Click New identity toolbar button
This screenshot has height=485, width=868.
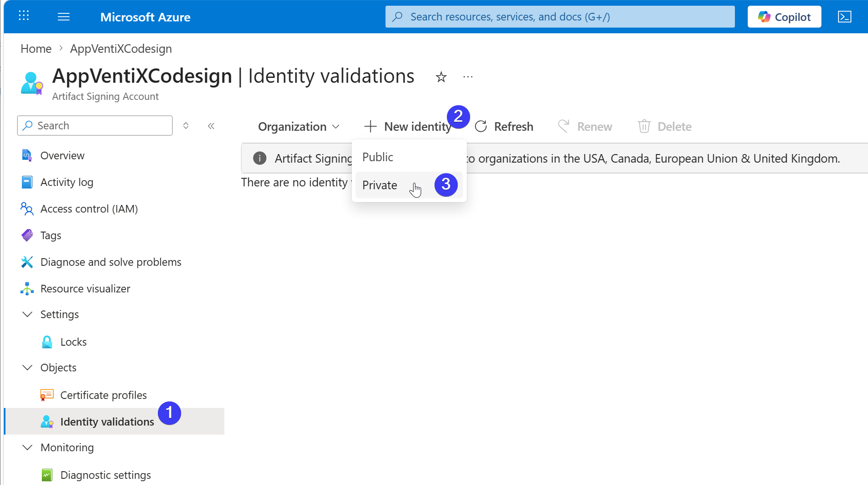tap(408, 126)
